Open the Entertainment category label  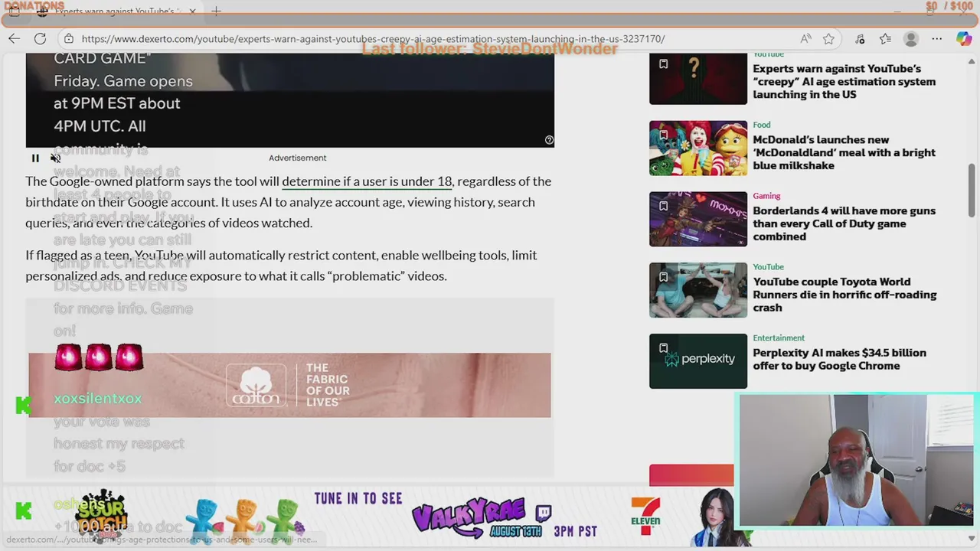[x=779, y=337]
